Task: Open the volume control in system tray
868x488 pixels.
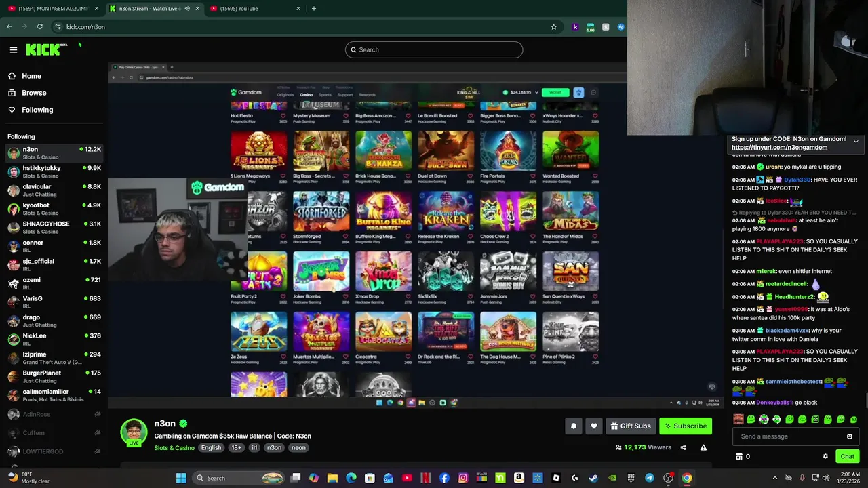Action: (x=826, y=478)
